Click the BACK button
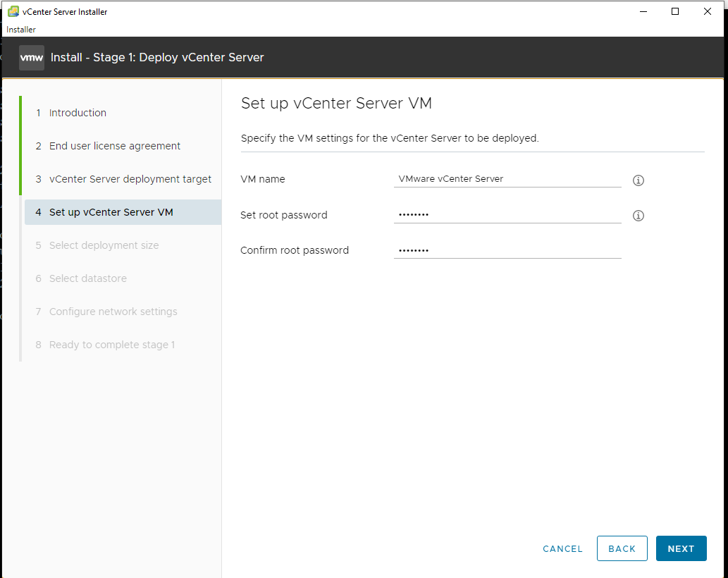 point(622,548)
